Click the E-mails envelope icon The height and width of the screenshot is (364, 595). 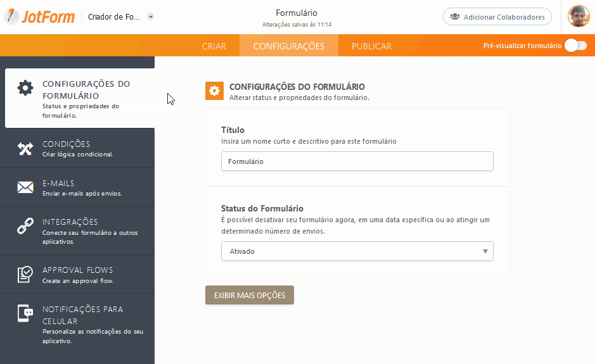[x=25, y=187]
